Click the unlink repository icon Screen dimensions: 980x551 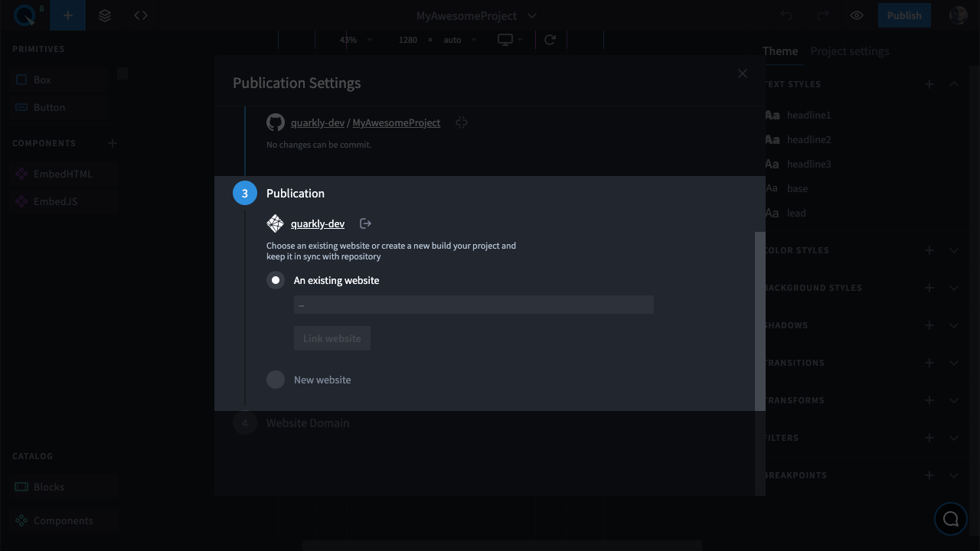point(462,122)
